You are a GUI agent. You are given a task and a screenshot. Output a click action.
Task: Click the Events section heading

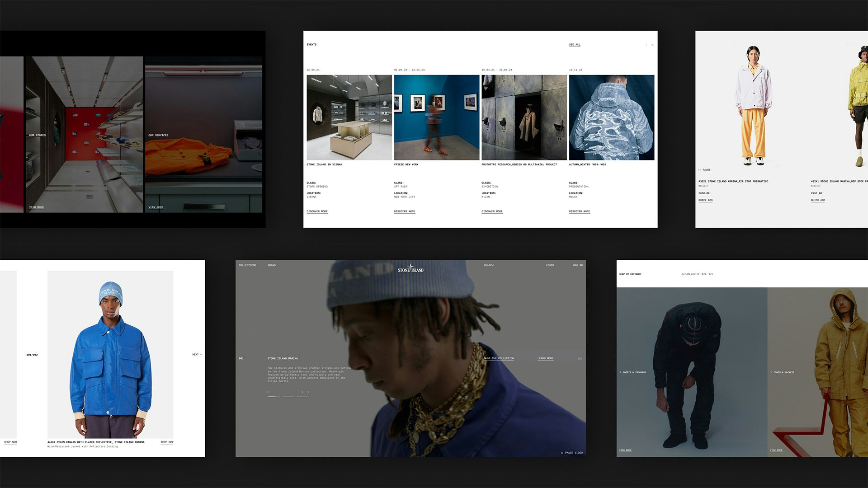click(x=311, y=45)
